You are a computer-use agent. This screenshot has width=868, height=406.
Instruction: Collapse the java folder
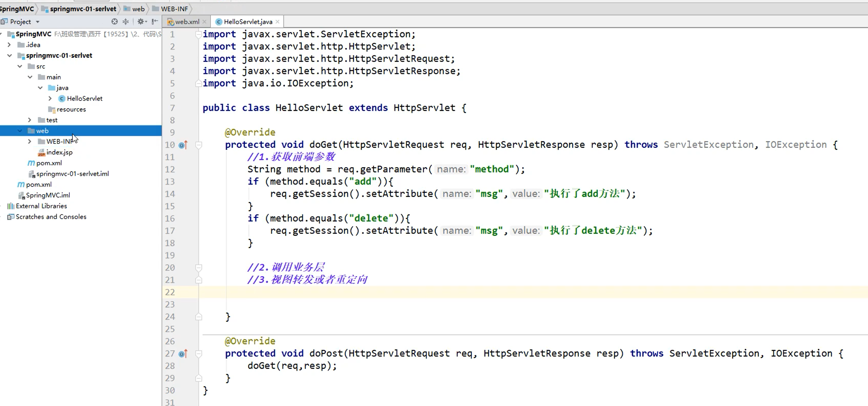click(40, 88)
